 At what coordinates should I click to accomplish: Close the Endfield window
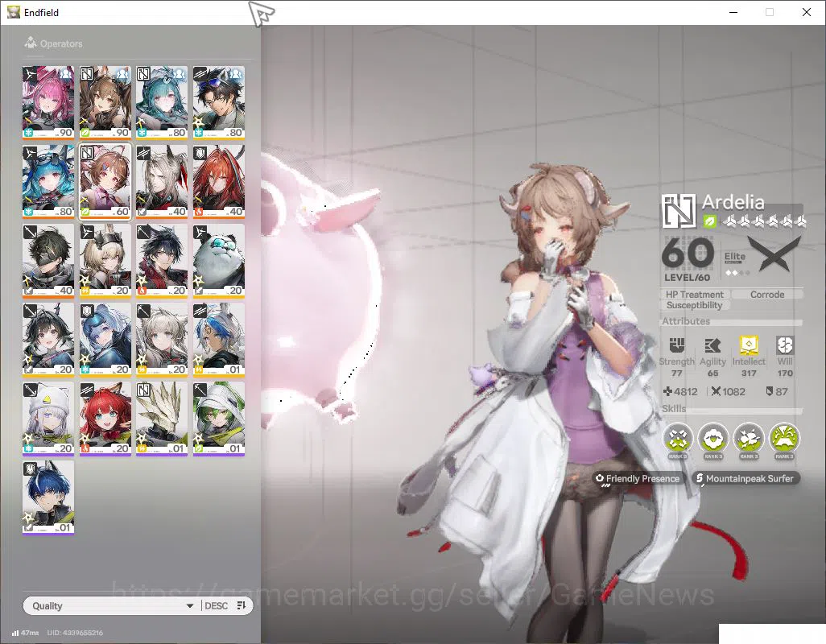click(x=807, y=12)
